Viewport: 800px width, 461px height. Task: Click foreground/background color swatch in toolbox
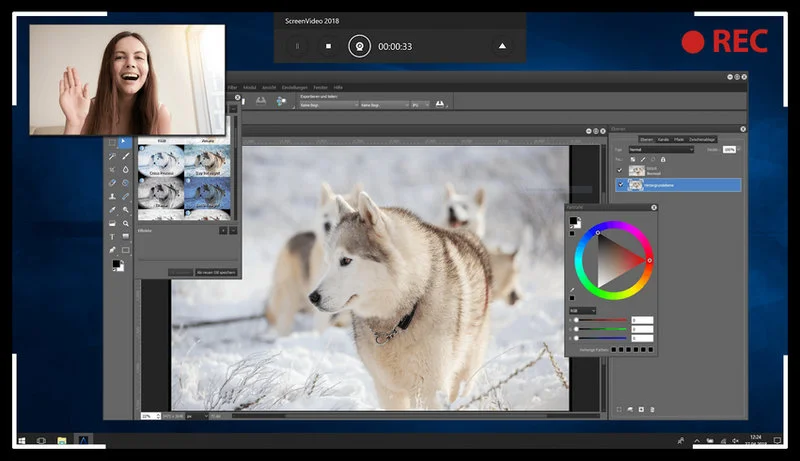click(x=118, y=265)
